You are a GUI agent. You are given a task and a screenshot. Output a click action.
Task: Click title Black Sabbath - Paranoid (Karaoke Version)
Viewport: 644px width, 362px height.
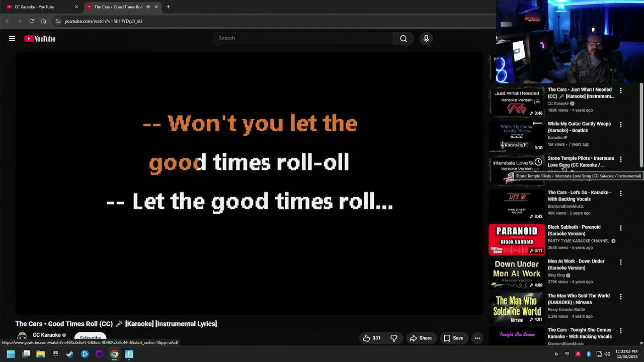pos(574,230)
